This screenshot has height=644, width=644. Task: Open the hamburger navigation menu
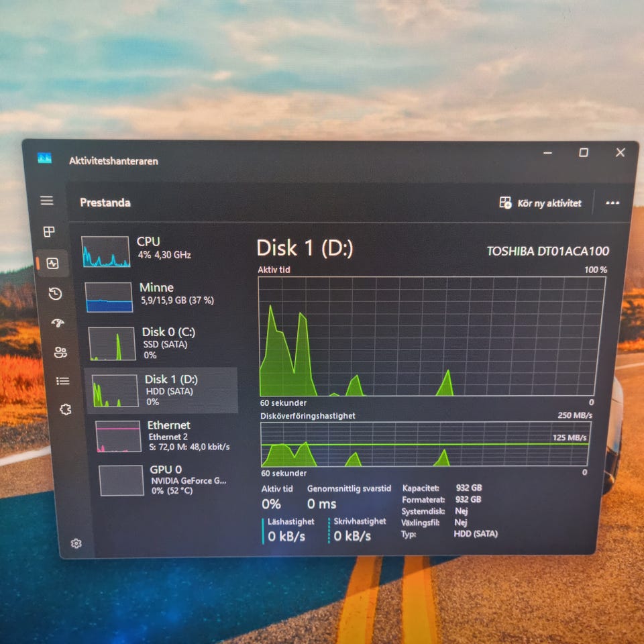pyautogui.click(x=47, y=201)
